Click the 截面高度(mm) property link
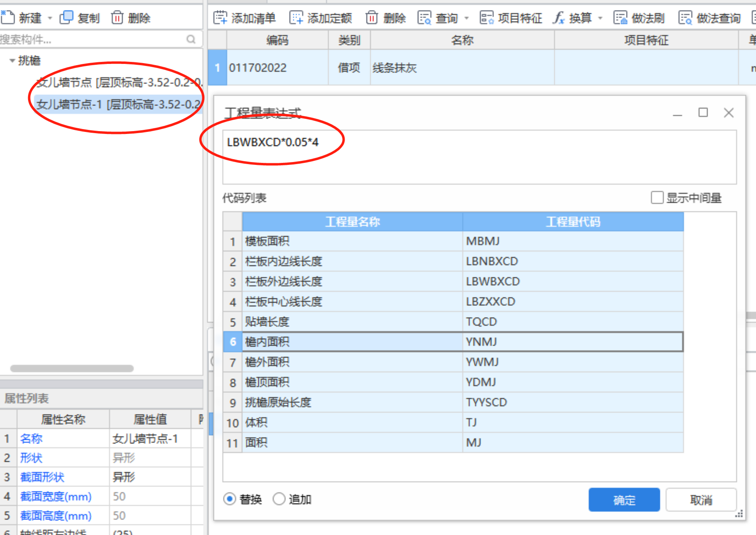This screenshot has height=535, width=756. pos(56,516)
